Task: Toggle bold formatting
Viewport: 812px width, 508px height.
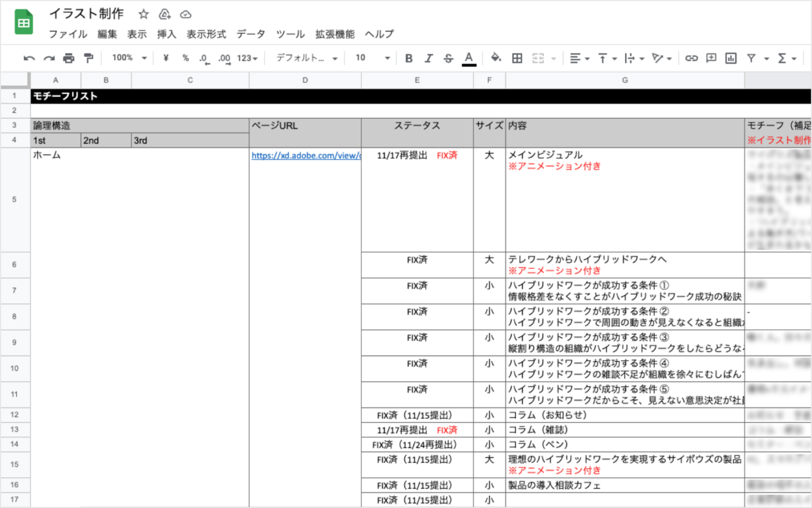Action: coord(409,58)
